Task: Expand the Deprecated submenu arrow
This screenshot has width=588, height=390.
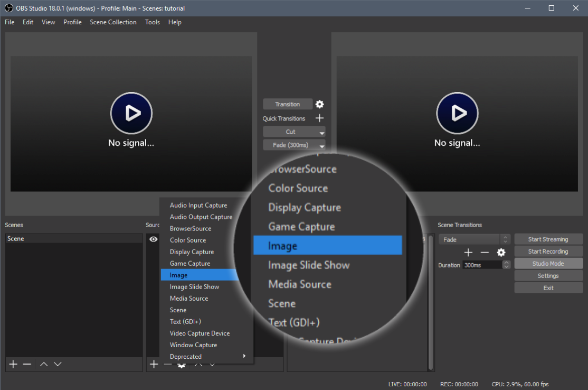Action: pos(244,356)
